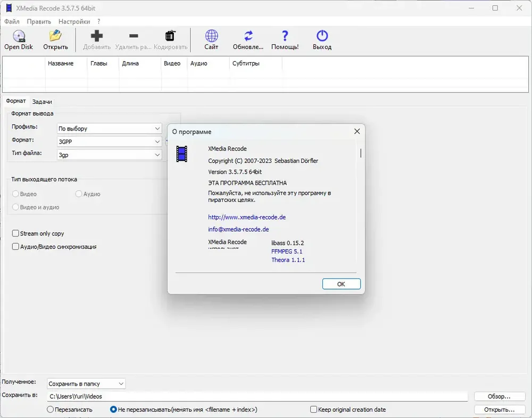This screenshot has width=532, height=418.
Task: Click the Выход power icon
Action: 322,36
